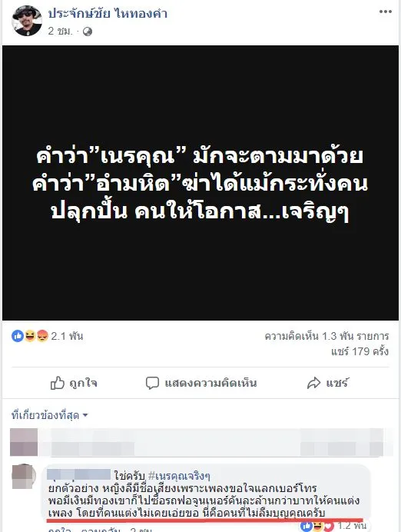
Task: Click the 2 ชม. post timestamp
Action: pyautogui.click(x=60, y=32)
